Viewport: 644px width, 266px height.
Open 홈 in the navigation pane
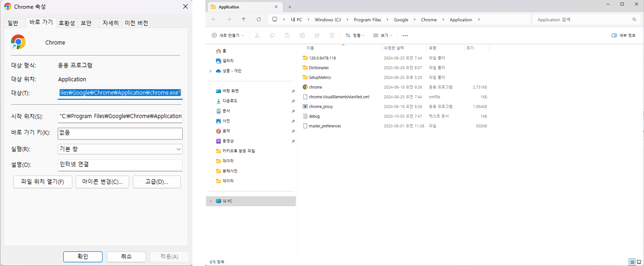coord(221,51)
